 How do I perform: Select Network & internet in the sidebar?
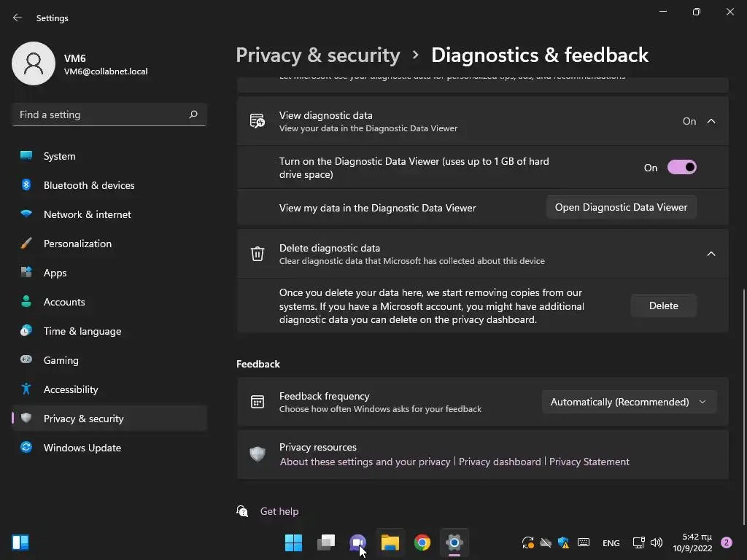[x=109, y=214]
